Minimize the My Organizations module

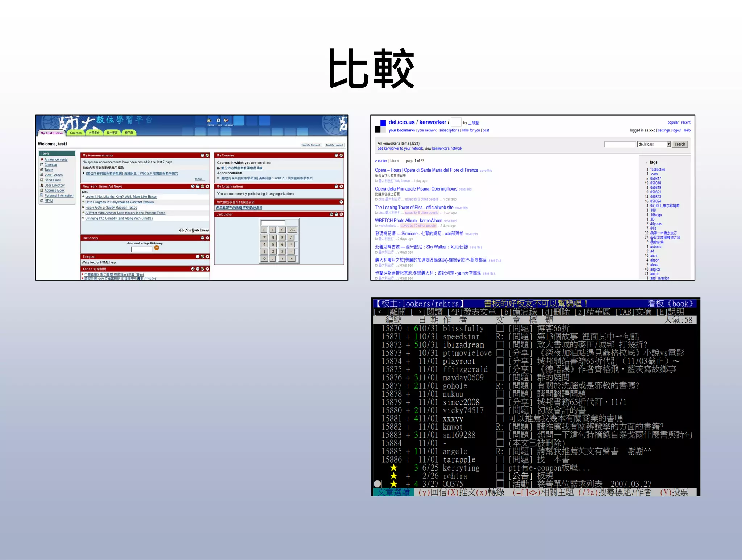coord(336,187)
